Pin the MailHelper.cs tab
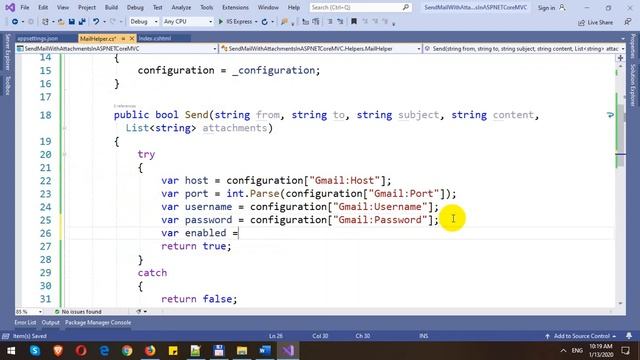This screenshot has width=640, height=360. pyautogui.click(x=123, y=38)
